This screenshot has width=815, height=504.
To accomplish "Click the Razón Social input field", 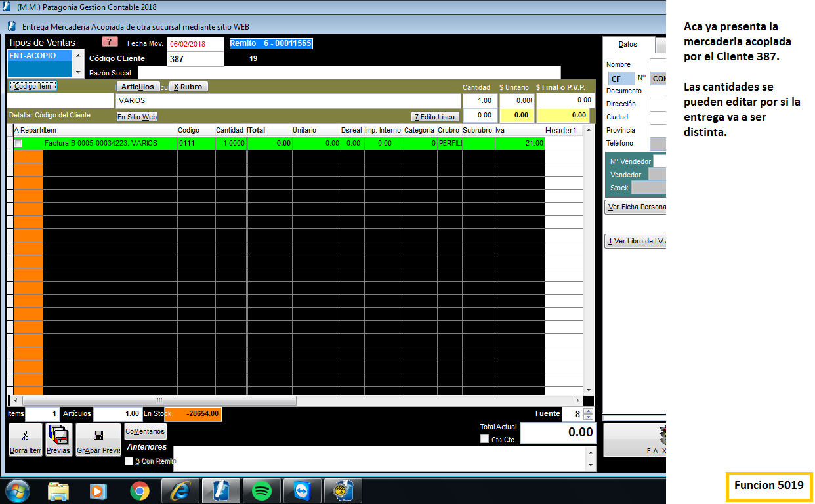I will pyautogui.click(x=349, y=73).
